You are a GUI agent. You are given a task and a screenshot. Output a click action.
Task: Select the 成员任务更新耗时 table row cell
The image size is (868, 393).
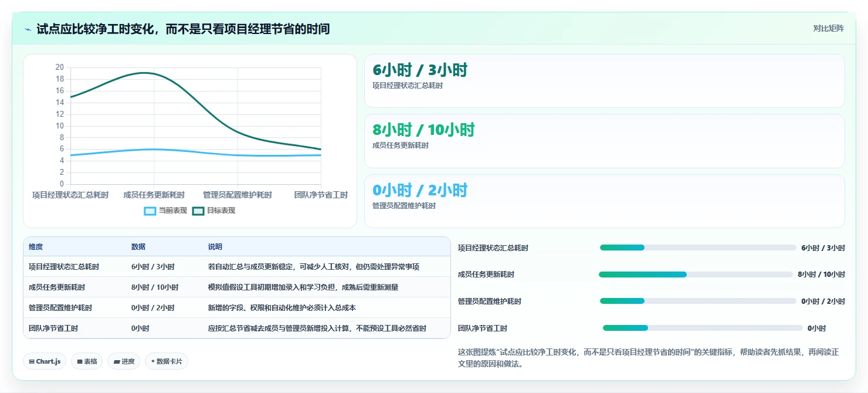pos(57,287)
